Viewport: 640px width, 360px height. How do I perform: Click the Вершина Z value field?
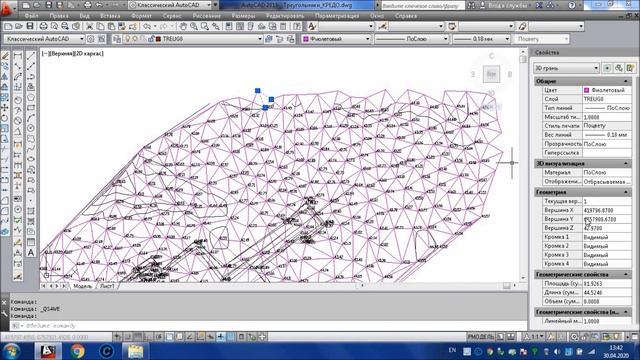(607, 228)
